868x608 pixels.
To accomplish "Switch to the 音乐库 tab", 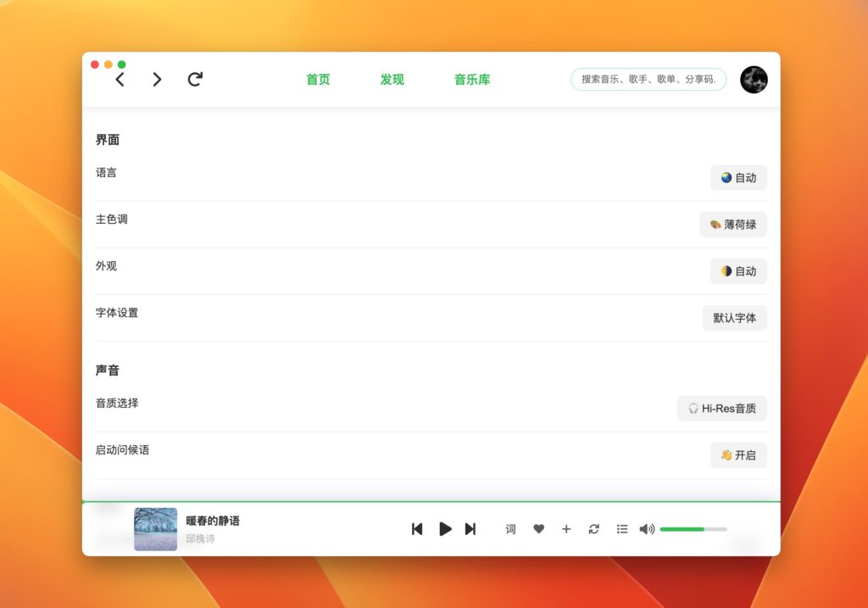I will (471, 79).
